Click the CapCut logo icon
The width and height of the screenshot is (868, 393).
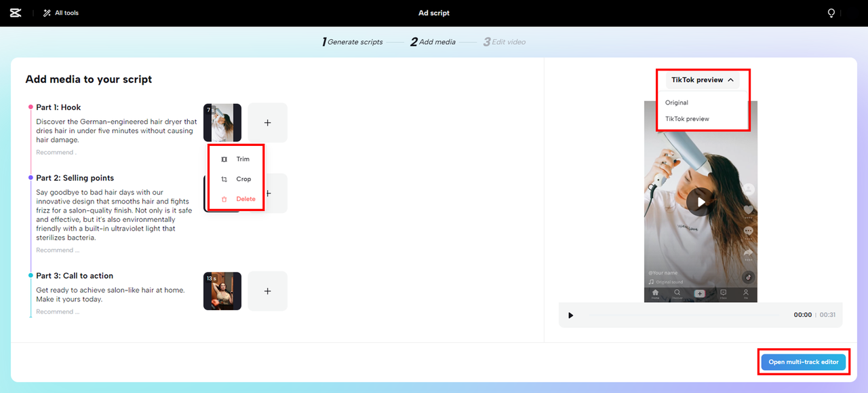tap(16, 13)
